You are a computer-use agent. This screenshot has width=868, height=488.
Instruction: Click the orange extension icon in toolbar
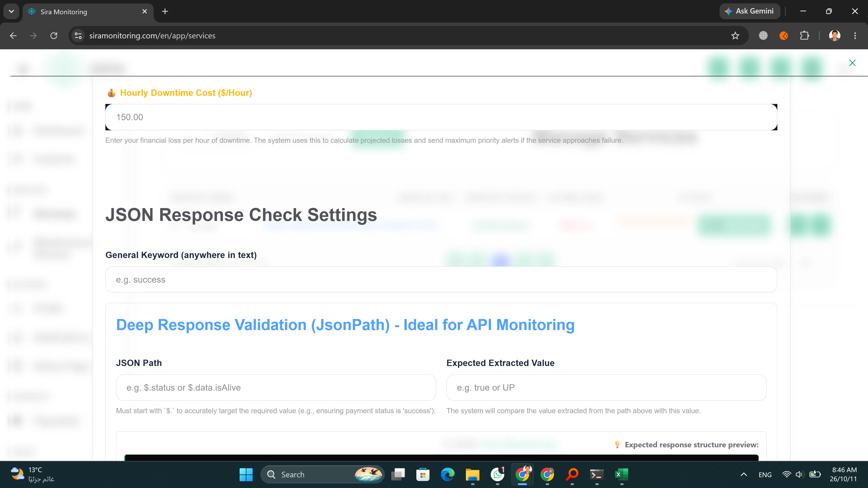784,36
